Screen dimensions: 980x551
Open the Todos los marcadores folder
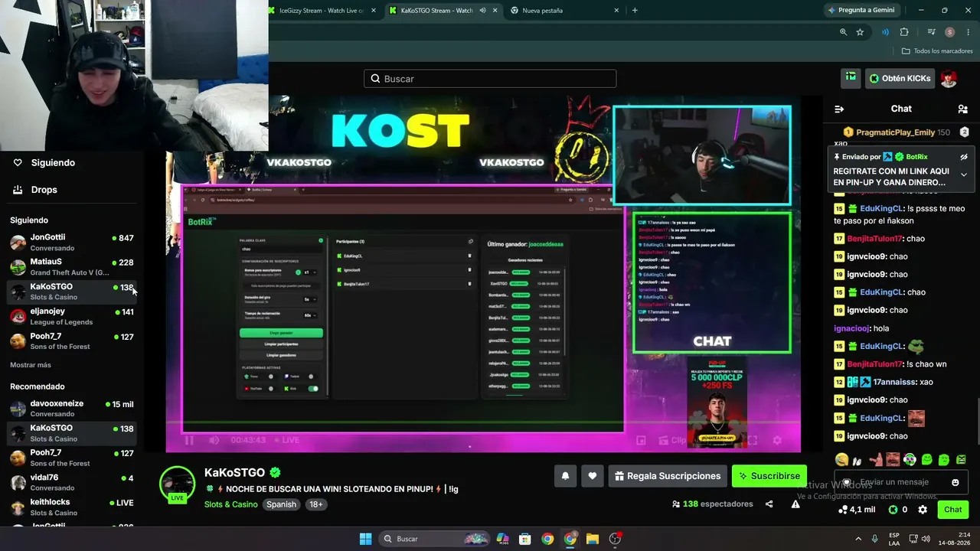(937, 51)
